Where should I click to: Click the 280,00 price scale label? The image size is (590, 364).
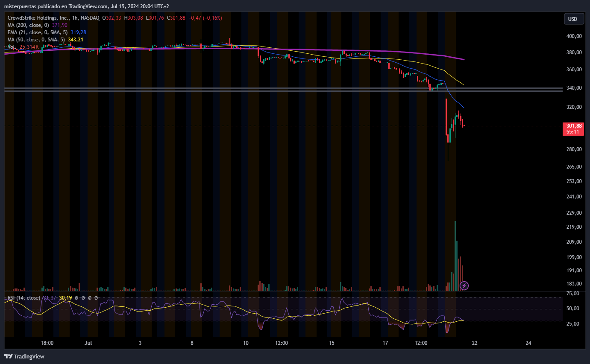tap(575, 149)
